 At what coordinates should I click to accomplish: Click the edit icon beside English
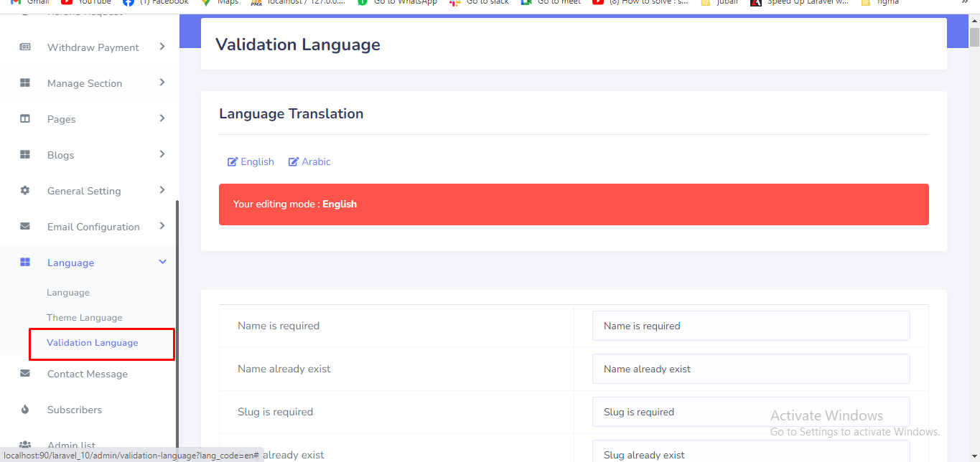click(233, 162)
